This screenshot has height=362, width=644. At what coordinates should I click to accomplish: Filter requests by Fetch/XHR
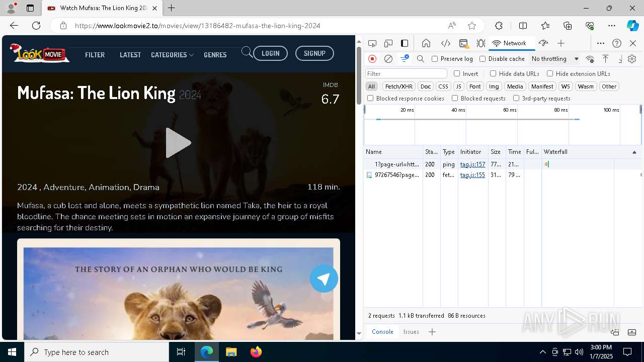point(399,86)
